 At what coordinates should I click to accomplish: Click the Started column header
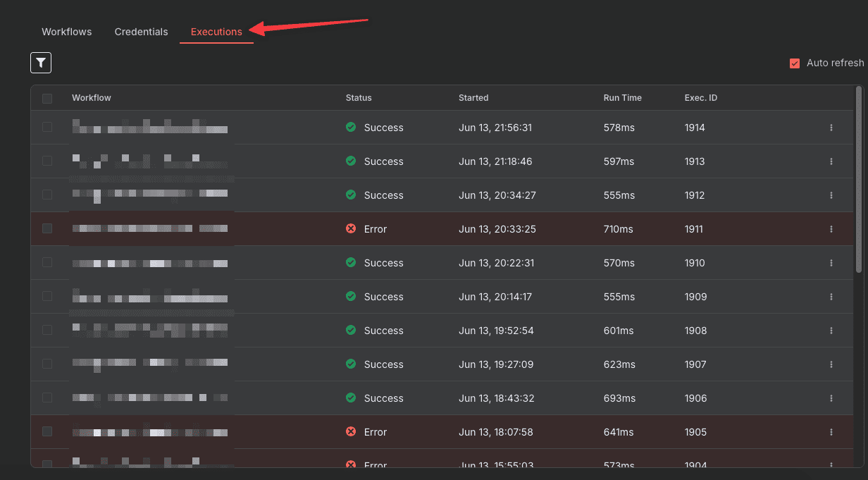click(x=473, y=98)
